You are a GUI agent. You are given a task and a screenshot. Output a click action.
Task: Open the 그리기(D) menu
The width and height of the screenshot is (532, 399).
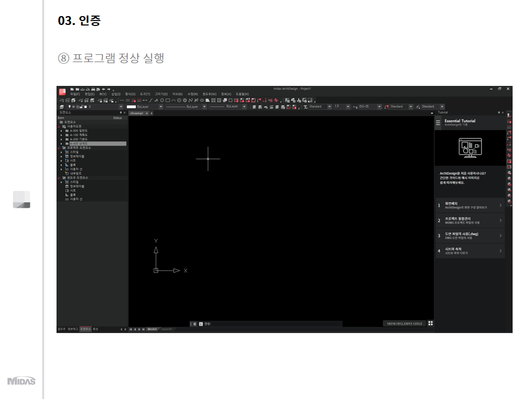161,94
